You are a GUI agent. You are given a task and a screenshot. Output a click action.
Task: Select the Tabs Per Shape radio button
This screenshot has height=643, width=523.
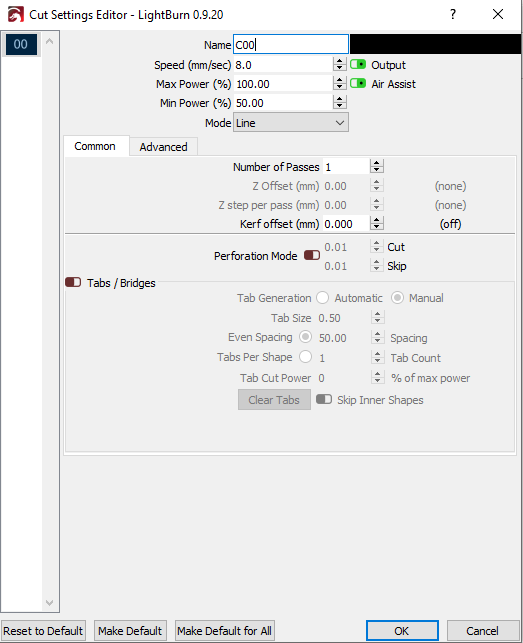point(305,357)
